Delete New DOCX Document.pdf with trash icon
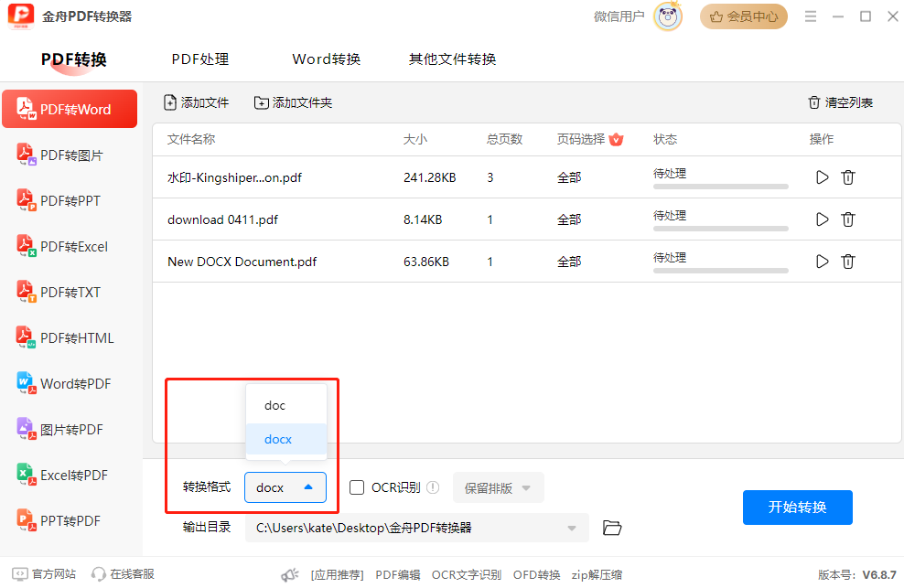This screenshot has width=904, height=588. (847, 262)
